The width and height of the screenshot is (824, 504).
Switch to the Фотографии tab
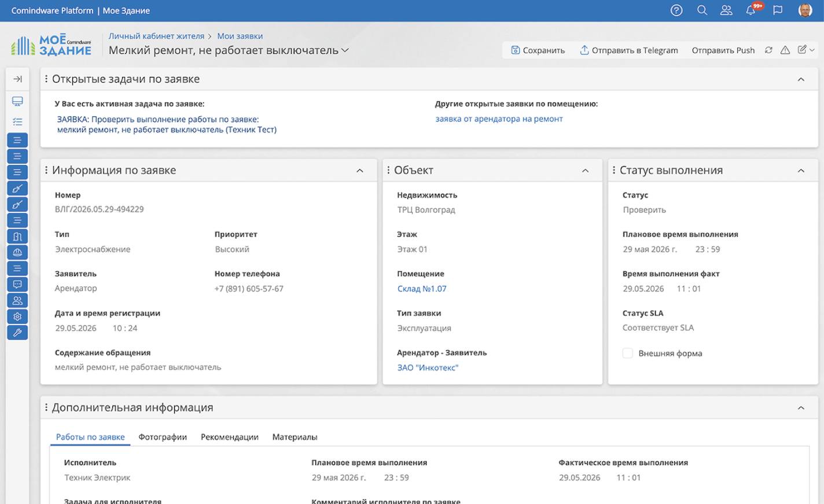pyautogui.click(x=163, y=437)
